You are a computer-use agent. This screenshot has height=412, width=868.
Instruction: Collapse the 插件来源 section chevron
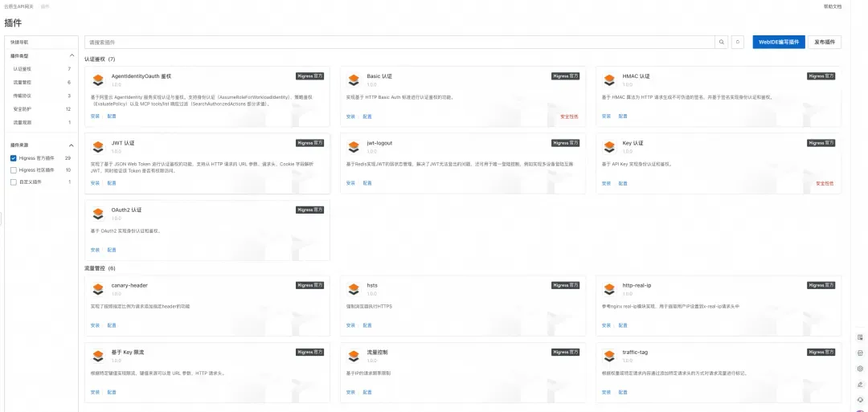[72, 145]
